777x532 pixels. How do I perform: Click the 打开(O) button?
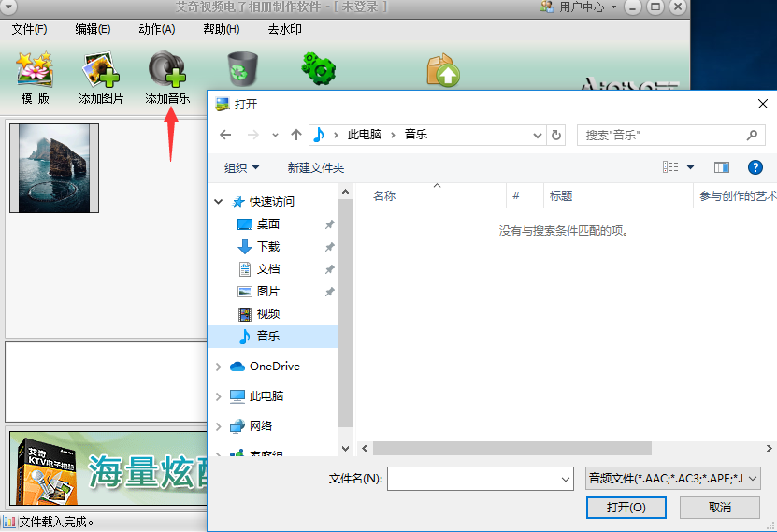(626, 508)
